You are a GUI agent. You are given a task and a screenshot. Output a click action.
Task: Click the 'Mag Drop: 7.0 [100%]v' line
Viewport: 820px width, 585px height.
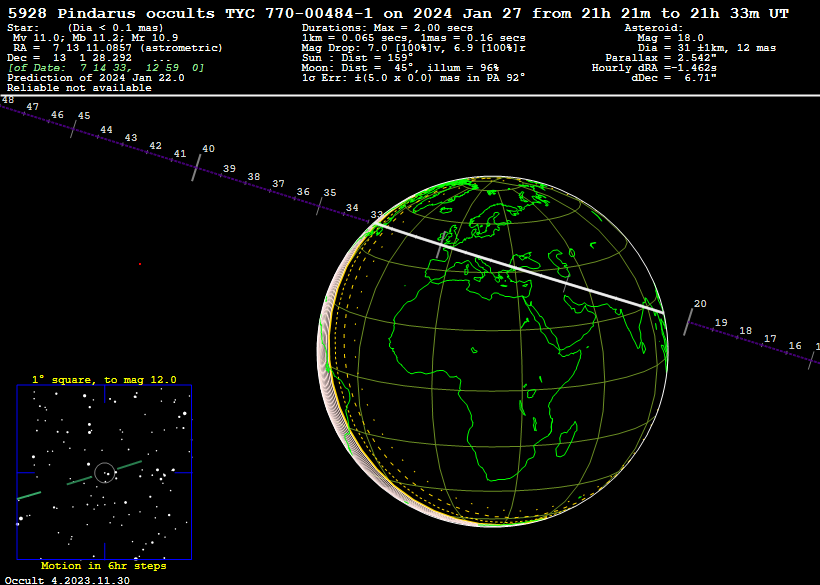(414, 48)
